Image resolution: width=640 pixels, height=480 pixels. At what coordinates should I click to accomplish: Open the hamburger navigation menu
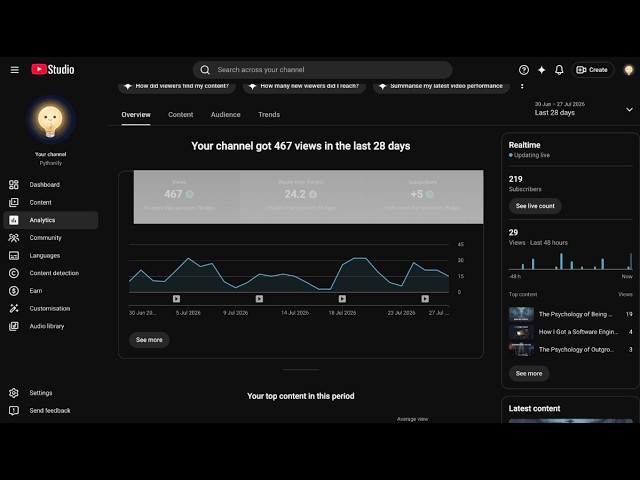(x=15, y=70)
